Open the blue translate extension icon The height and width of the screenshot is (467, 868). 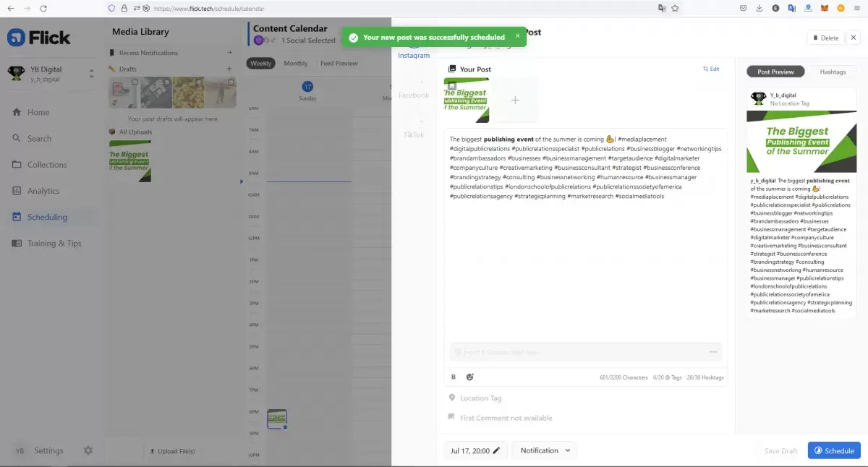coord(792,8)
